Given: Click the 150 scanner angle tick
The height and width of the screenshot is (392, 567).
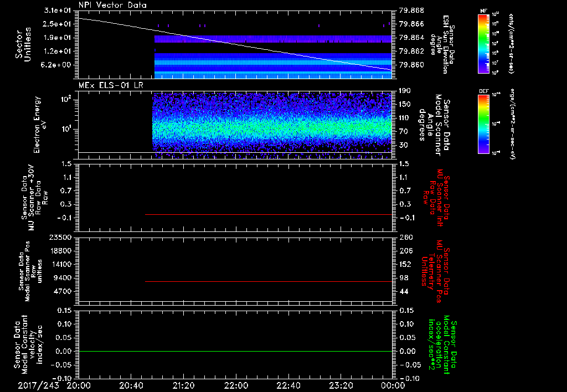Looking at the screenshot, I should click(x=405, y=105).
